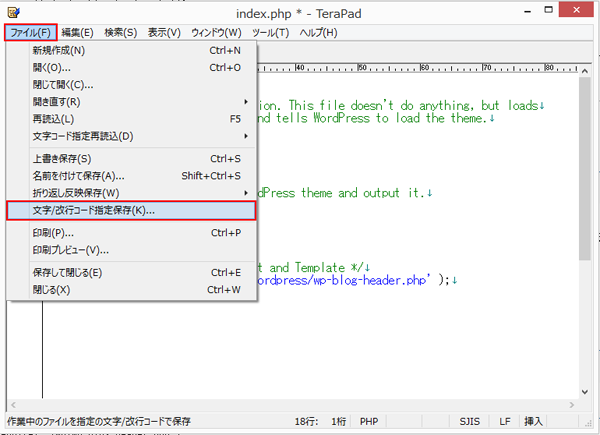Click 'and Template */' comment line
Image resolution: width=600 pixels, height=435 pixels.
click(315, 268)
